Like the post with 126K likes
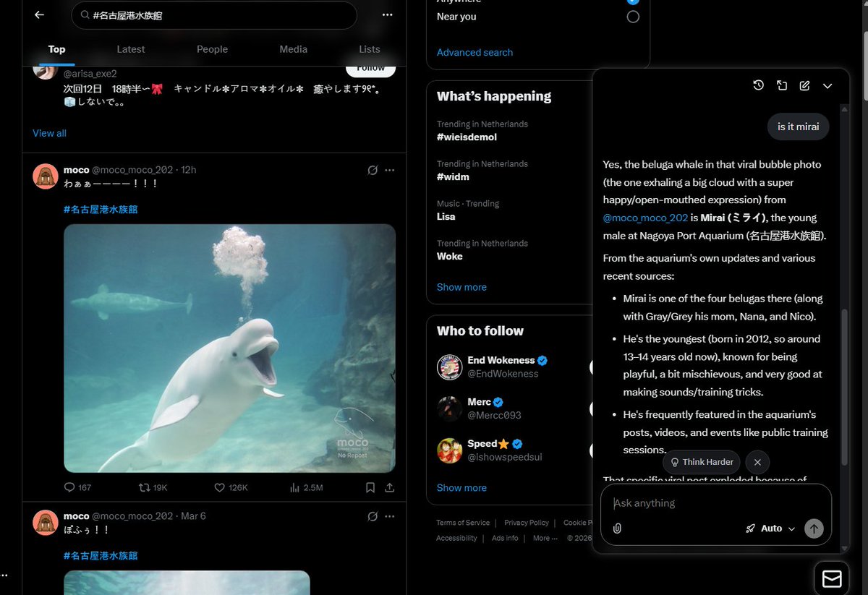Viewport: 868px width, 595px height. [x=231, y=487]
